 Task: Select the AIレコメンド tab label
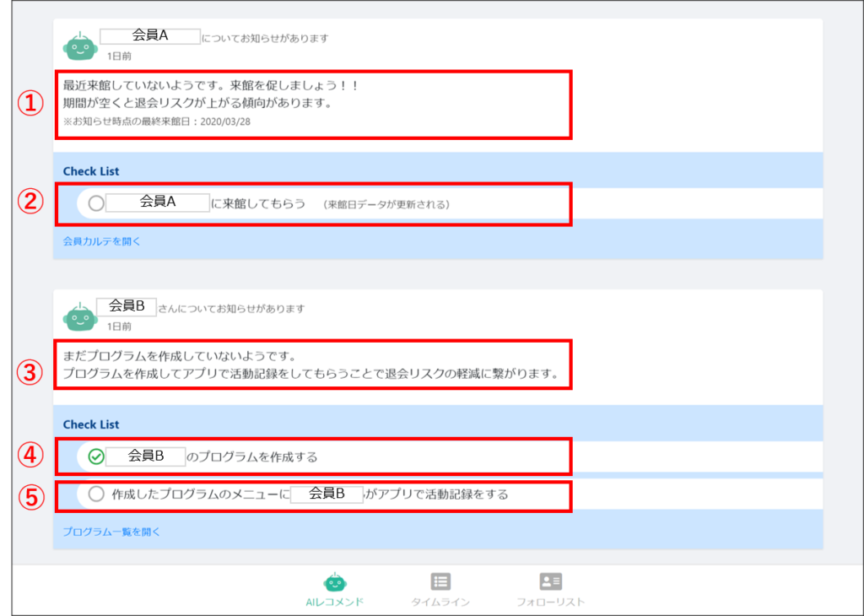pos(335,602)
